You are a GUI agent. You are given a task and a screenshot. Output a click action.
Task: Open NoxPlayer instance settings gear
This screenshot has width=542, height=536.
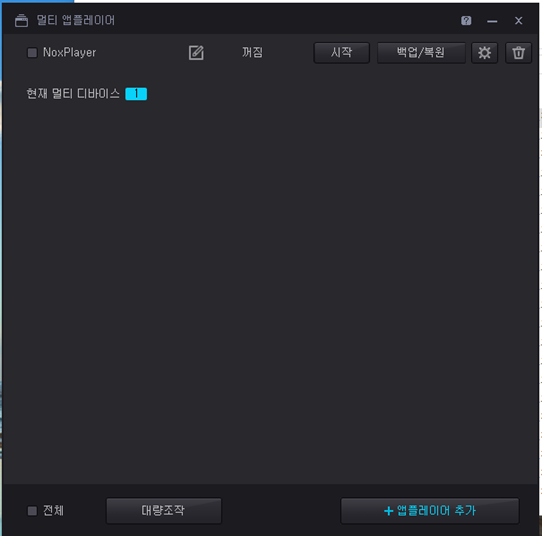coord(484,53)
